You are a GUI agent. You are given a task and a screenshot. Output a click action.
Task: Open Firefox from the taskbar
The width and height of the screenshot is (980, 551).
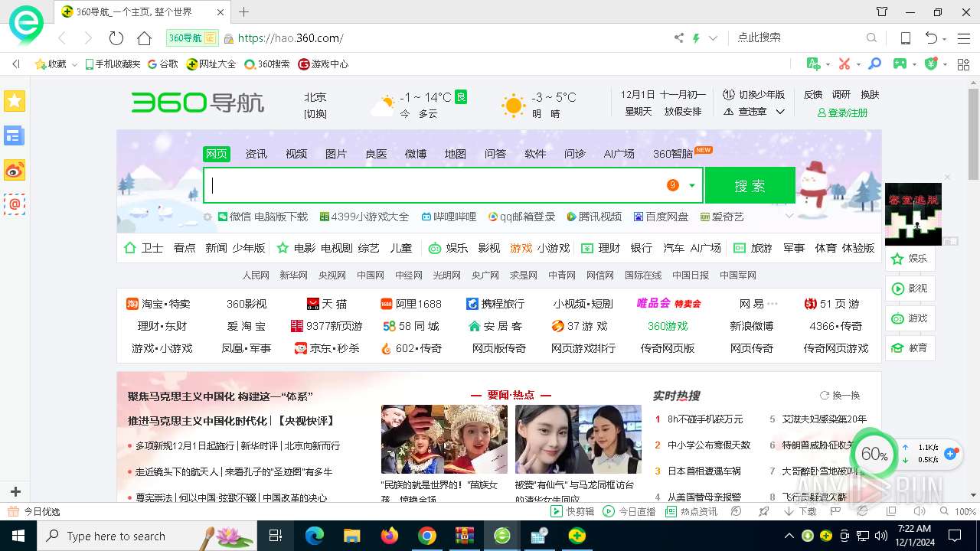[x=389, y=536]
